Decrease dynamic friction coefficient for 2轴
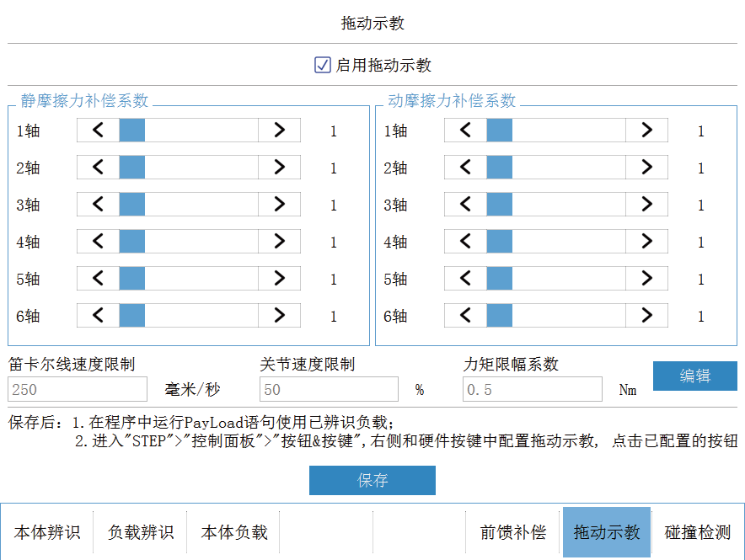 pyautogui.click(x=465, y=167)
